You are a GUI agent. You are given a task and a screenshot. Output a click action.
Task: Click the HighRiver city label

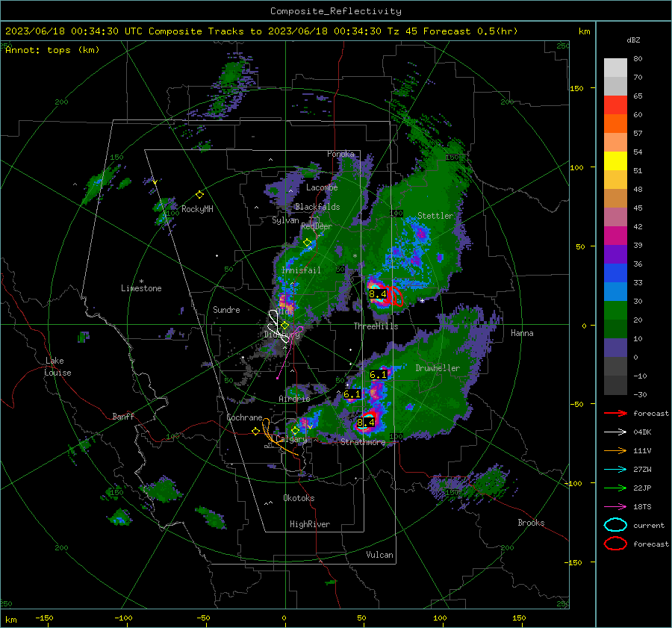[x=310, y=524]
